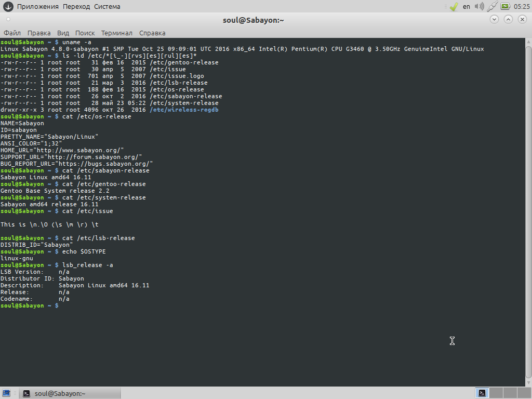Open the clock showing 05:25

click(522, 6)
